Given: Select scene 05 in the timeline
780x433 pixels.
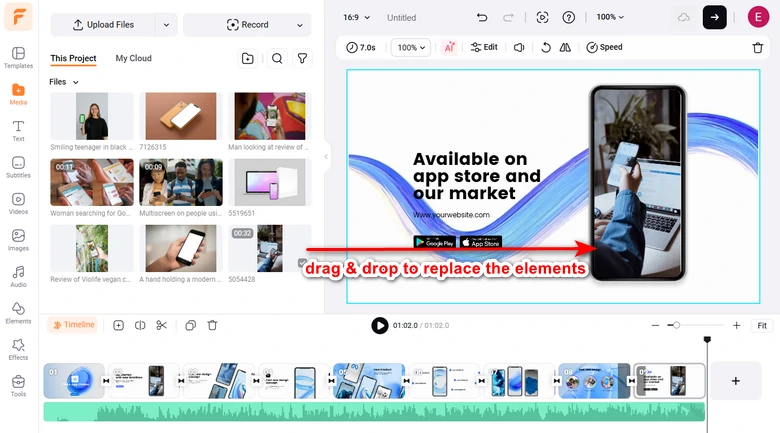Looking at the screenshot, I should pos(369,381).
